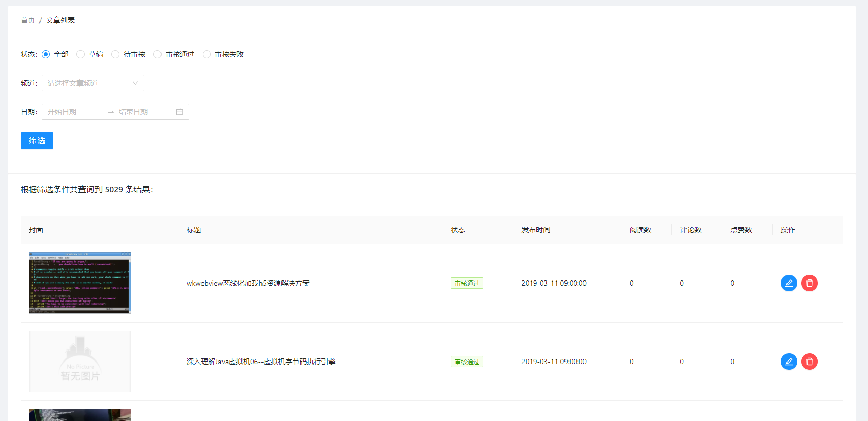868x421 pixels.
Task: Click 文章列表 in the breadcrumb
Action: click(x=60, y=20)
